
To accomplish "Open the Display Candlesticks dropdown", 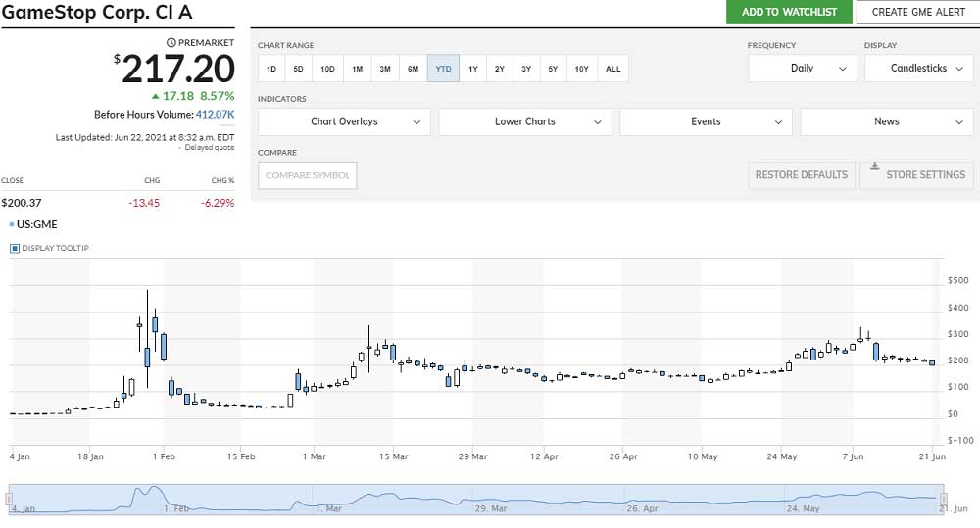I will click(x=919, y=69).
